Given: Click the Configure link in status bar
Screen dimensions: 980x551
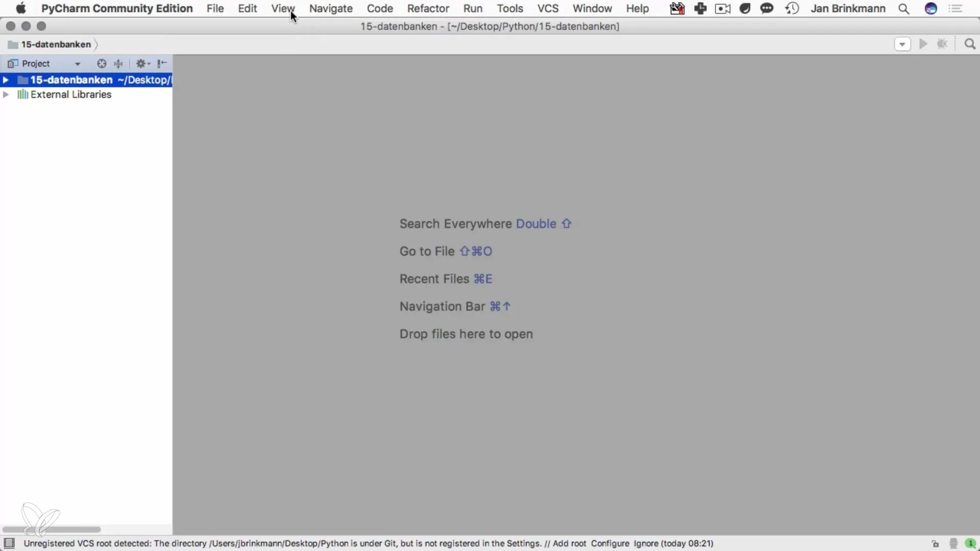Looking at the screenshot, I should (x=610, y=544).
